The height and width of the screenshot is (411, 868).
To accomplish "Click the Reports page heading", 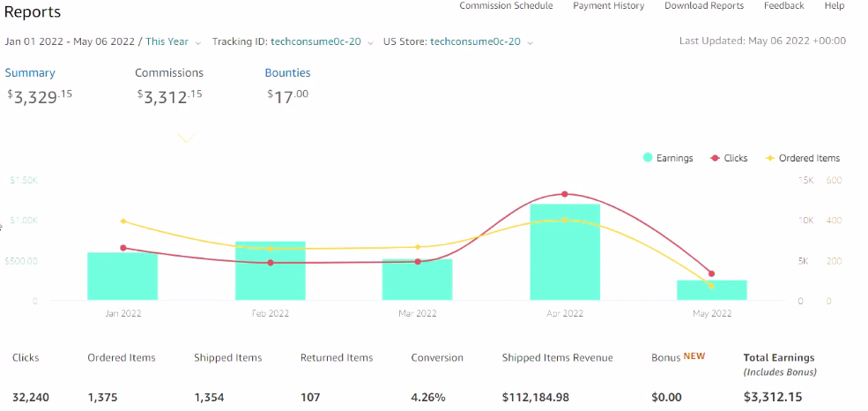I will 33,11.
